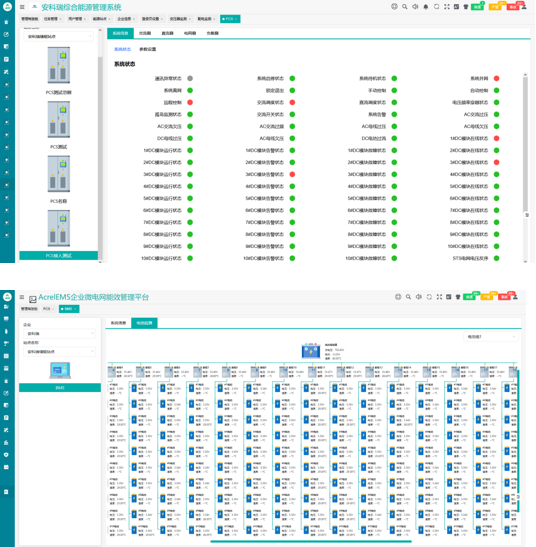Open 直流侧 tab in PCS panel
The height and width of the screenshot is (547, 536).
(x=168, y=33)
